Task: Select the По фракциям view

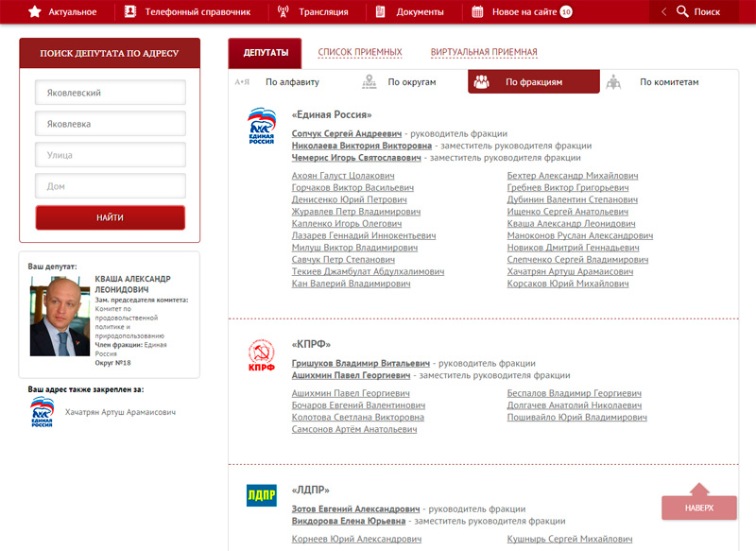Action: pyautogui.click(x=534, y=81)
